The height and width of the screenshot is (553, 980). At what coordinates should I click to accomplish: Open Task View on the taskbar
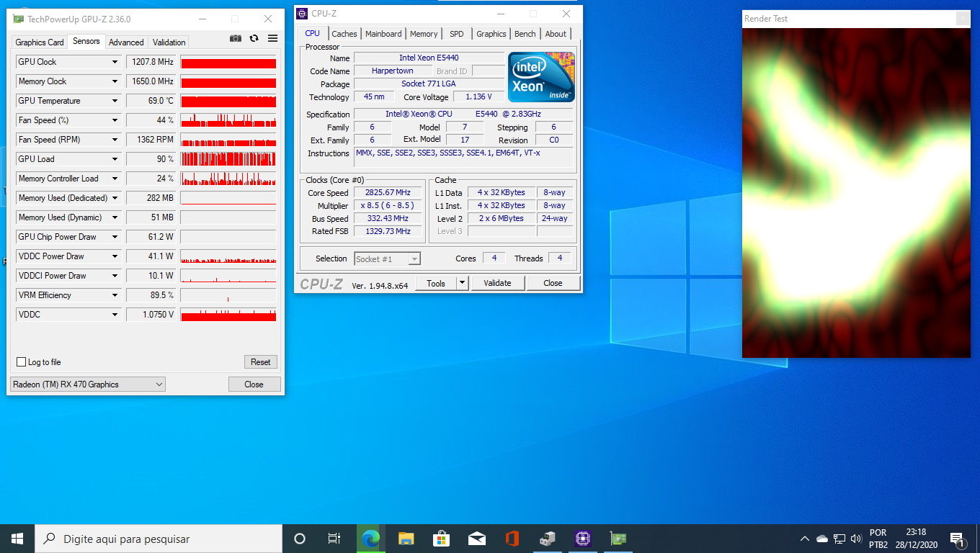tap(334, 539)
